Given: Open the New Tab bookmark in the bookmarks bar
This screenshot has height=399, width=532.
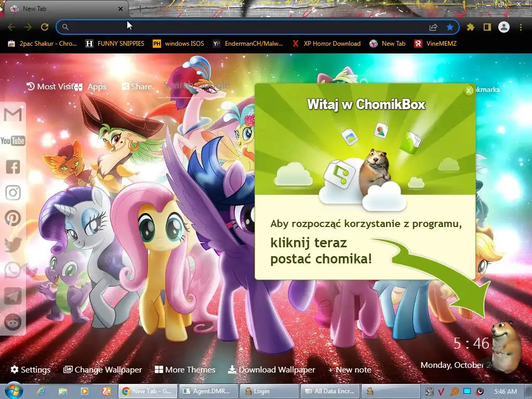Looking at the screenshot, I should pos(388,44).
